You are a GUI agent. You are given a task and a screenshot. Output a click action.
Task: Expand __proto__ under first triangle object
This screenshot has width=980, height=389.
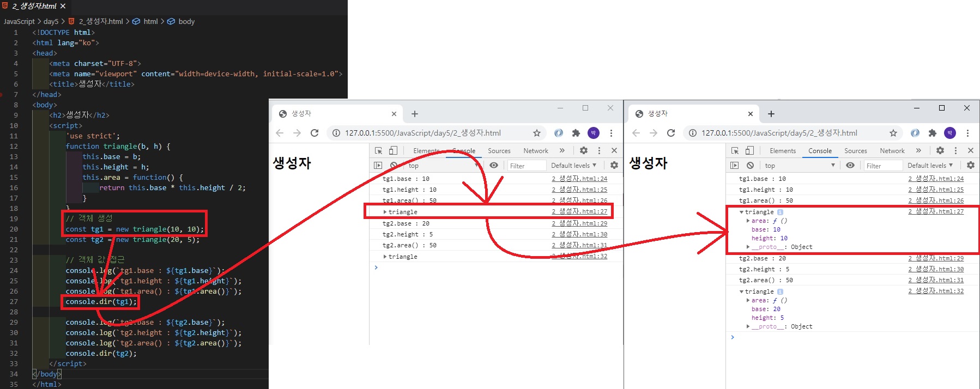tap(748, 247)
